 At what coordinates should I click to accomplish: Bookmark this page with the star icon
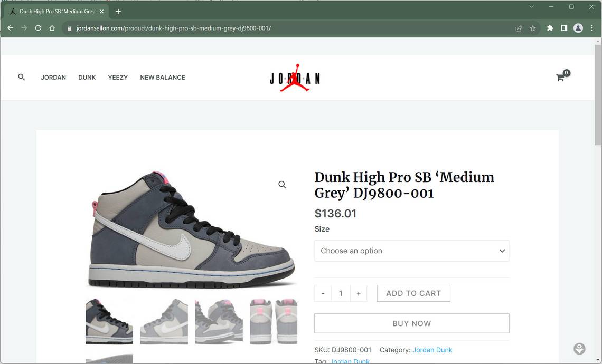point(532,28)
